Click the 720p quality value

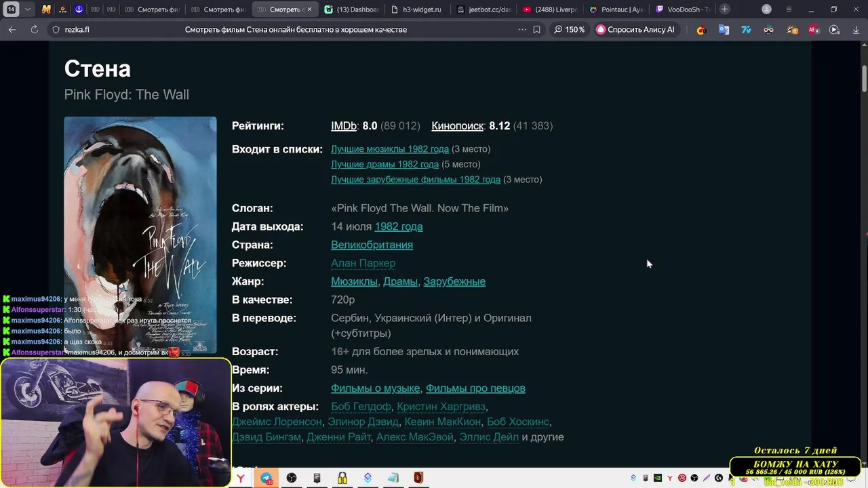pos(343,300)
